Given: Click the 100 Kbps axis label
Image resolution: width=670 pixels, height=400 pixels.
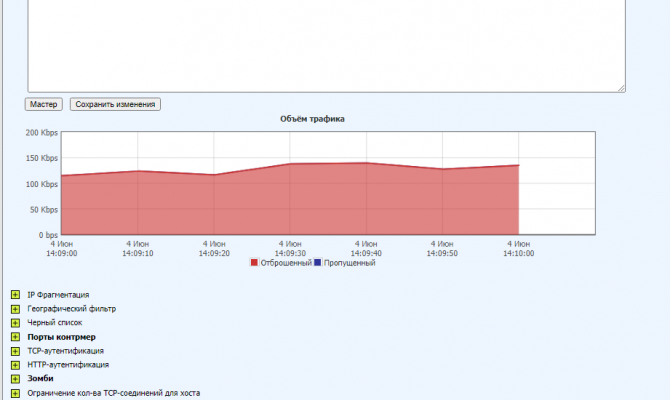Looking at the screenshot, I should [41, 184].
